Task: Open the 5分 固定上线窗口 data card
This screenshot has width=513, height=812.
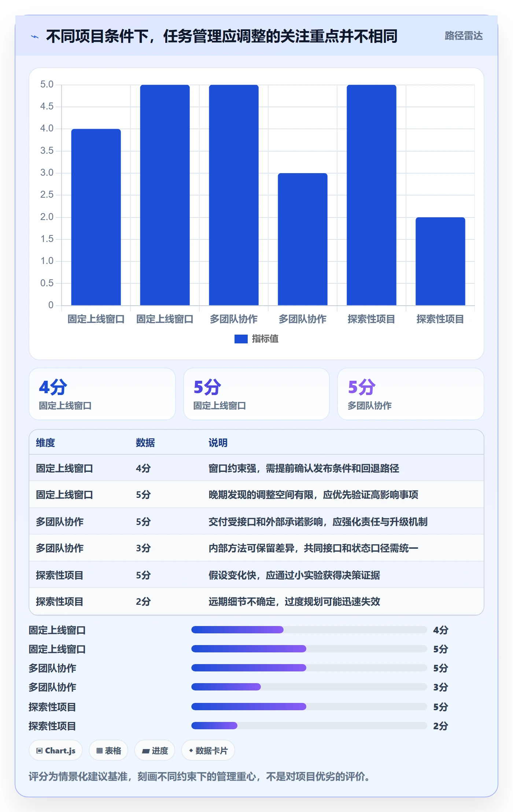Action: click(256, 394)
